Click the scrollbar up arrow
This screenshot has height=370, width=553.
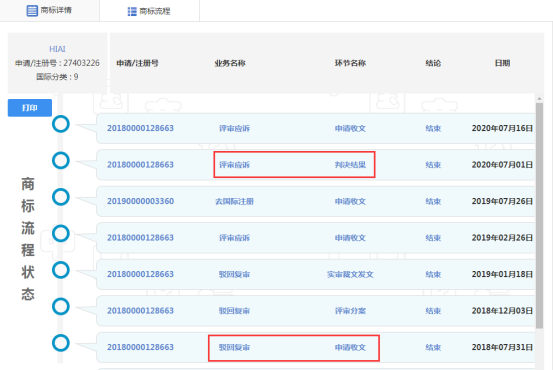(x=539, y=98)
